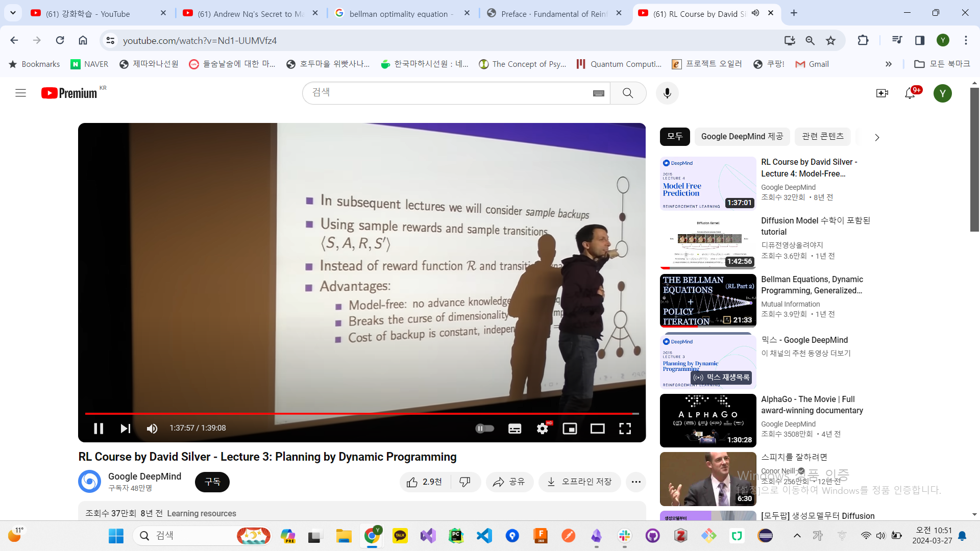This screenshot has width=980, height=551.
Task: Select the Google DeepMind 제공 chip
Action: tap(742, 136)
